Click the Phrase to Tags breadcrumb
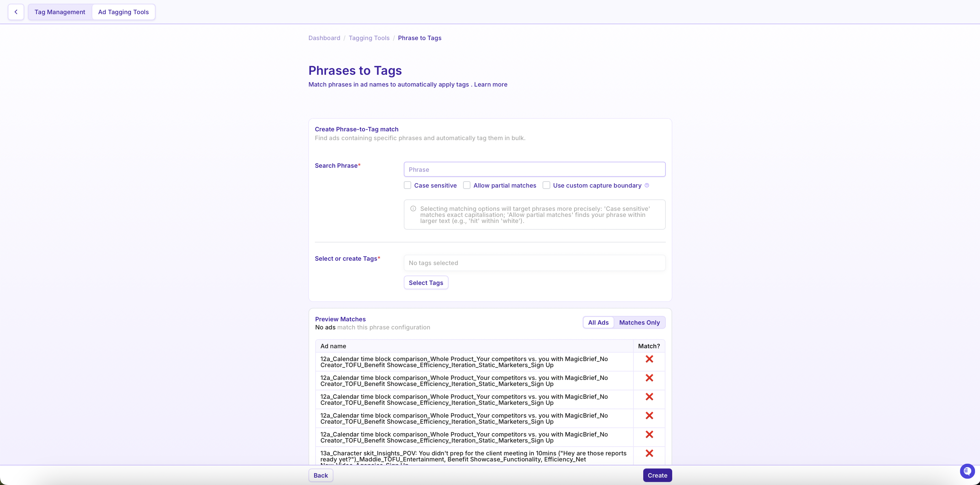This screenshot has height=485, width=980. point(420,38)
